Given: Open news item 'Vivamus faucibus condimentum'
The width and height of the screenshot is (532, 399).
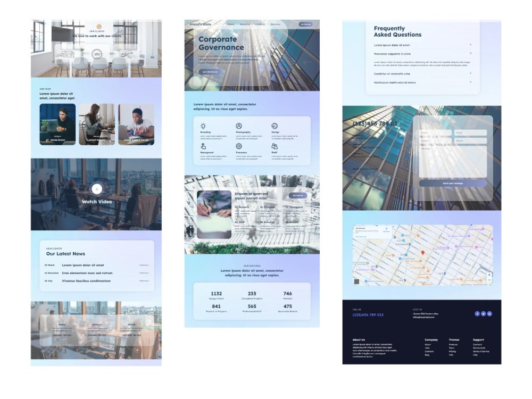Looking at the screenshot, I should 86,281.
